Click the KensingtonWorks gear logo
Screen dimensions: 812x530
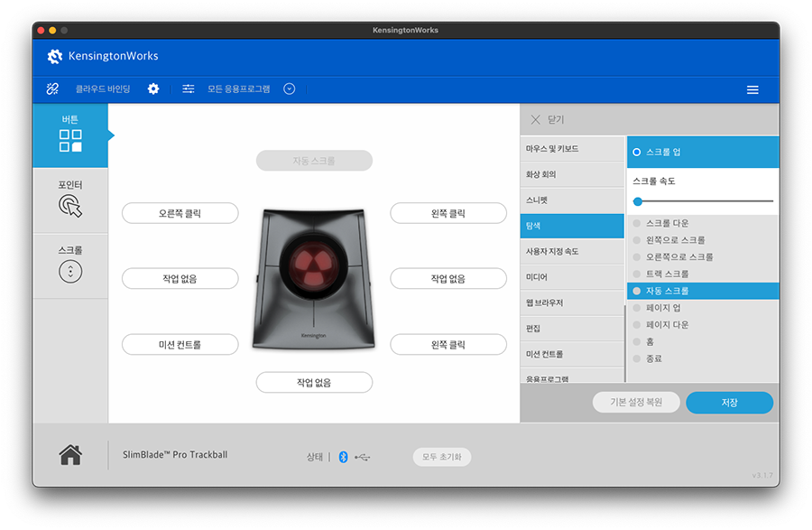pyautogui.click(x=54, y=56)
